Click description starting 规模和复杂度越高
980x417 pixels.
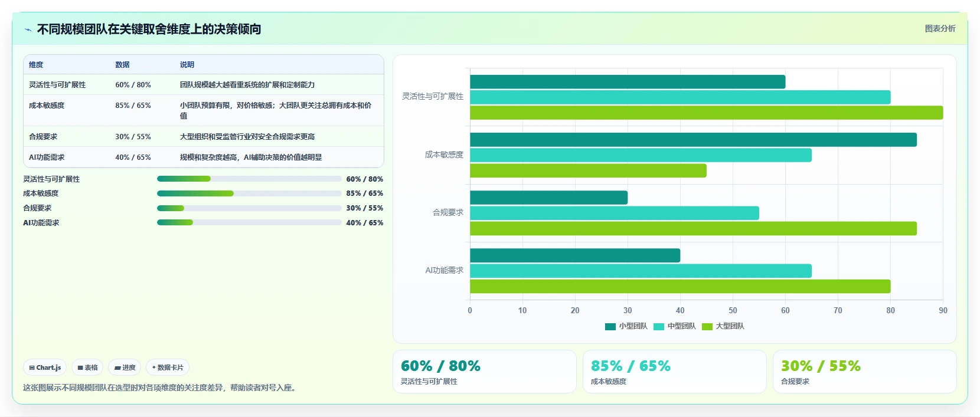251,157
